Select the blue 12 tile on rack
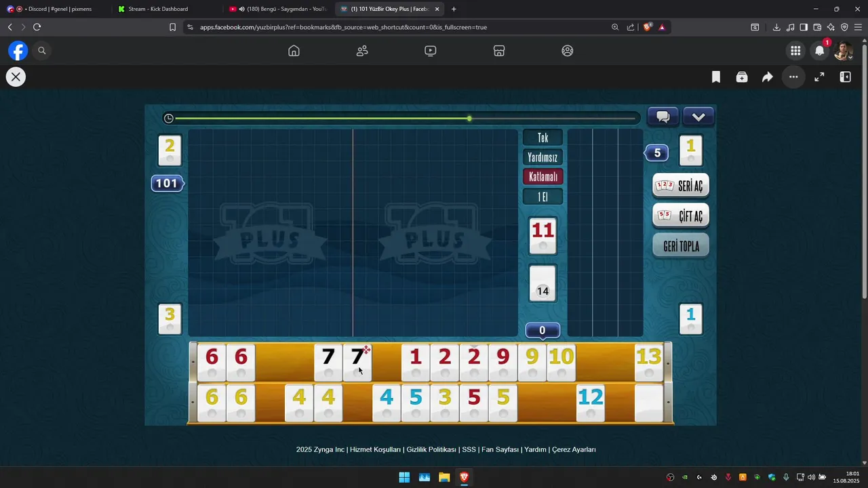This screenshot has width=868, height=488. (x=590, y=403)
